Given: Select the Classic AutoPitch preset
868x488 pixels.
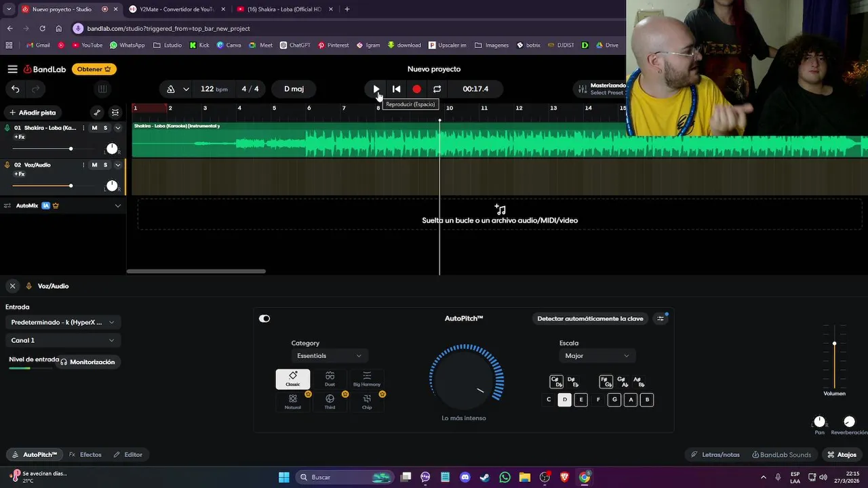Looking at the screenshot, I should click(x=293, y=379).
